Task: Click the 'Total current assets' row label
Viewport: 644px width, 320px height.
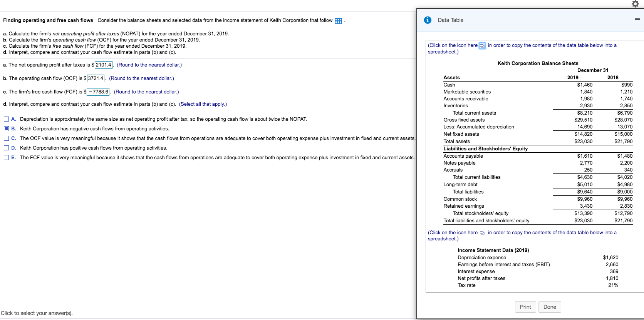Action: click(x=474, y=113)
